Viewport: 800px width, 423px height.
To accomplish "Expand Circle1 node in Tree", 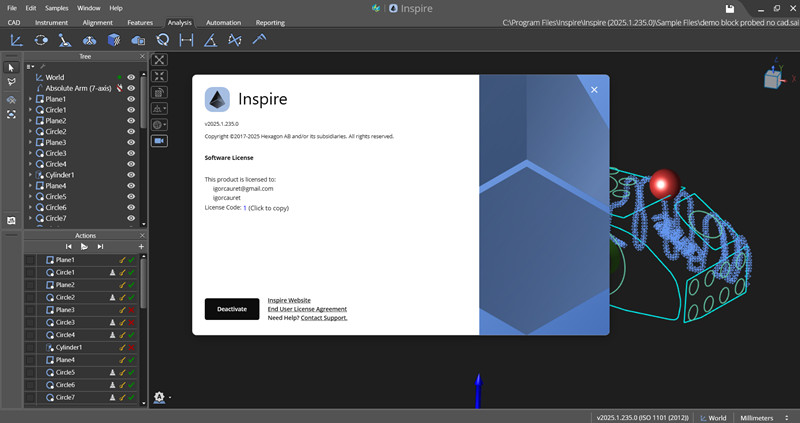I will 30,110.
